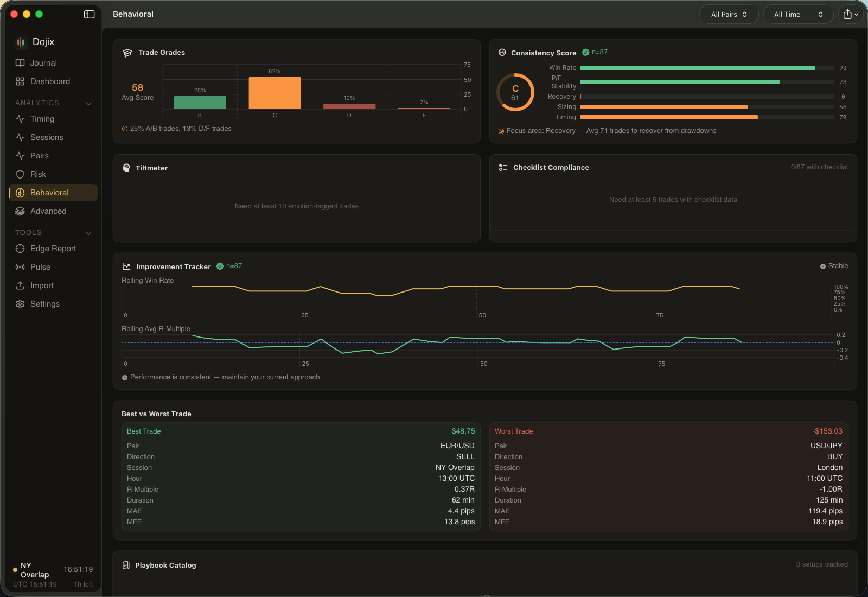Click the Settings gear icon

pos(20,304)
